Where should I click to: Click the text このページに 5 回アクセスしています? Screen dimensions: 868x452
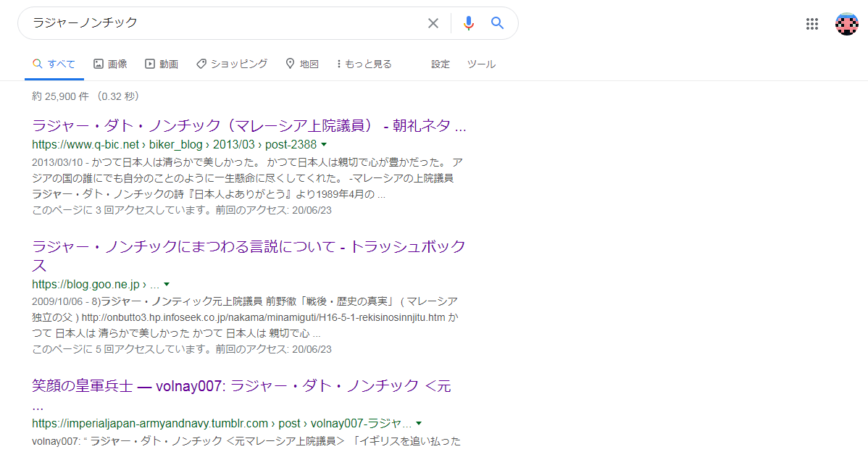122,349
